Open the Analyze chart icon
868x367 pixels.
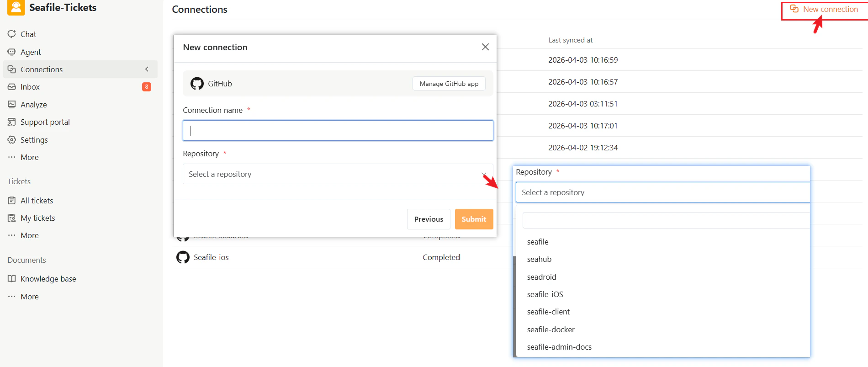[x=12, y=104]
